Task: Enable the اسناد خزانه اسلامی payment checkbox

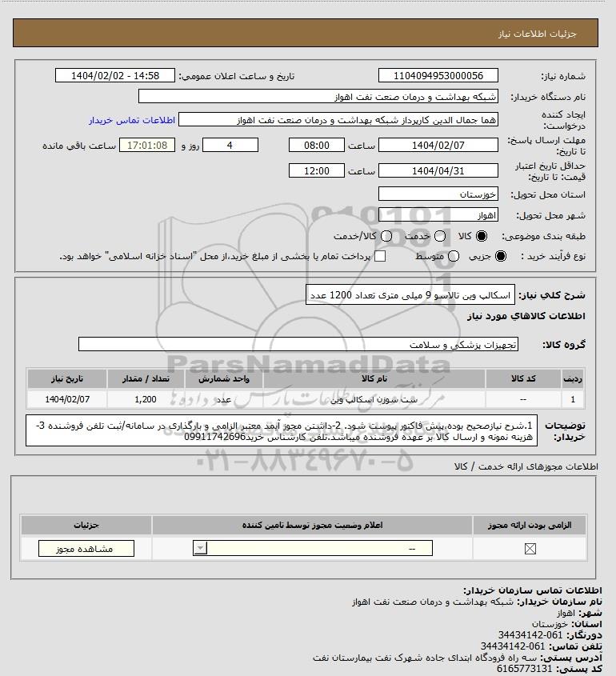Action: (x=380, y=256)
